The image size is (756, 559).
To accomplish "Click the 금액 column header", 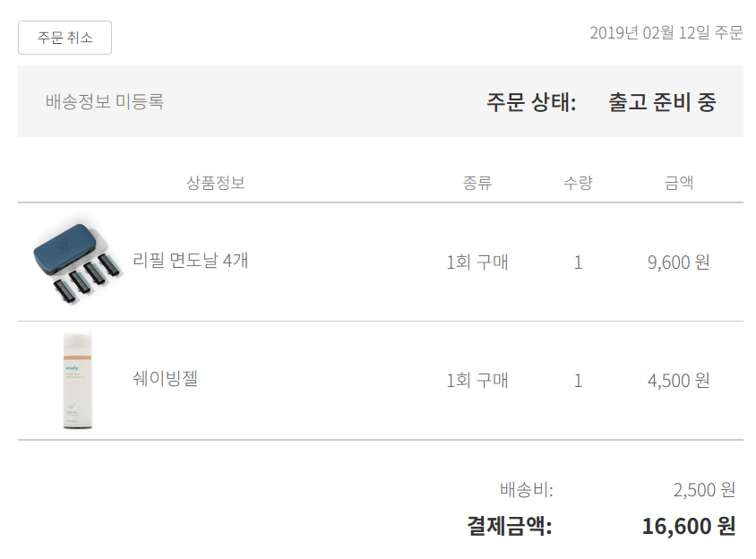I will 679,183.
